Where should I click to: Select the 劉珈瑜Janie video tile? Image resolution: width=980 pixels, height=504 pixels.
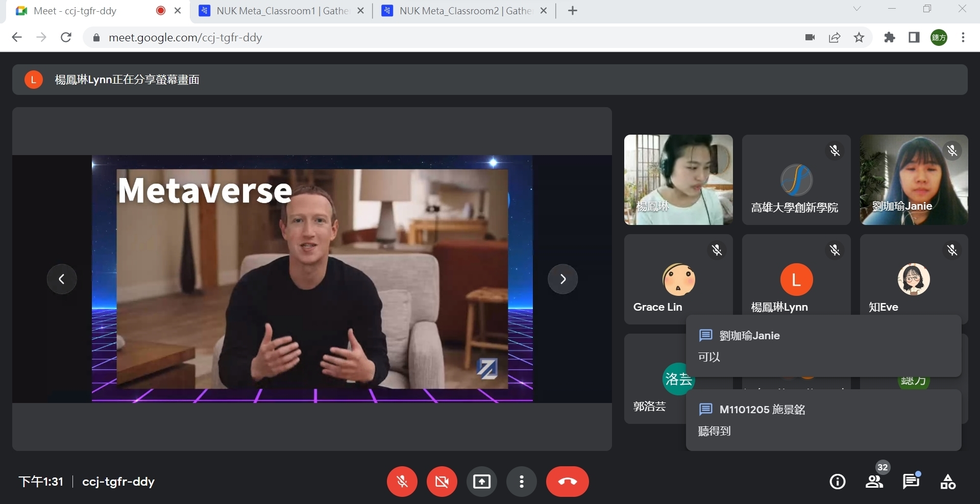914,180
